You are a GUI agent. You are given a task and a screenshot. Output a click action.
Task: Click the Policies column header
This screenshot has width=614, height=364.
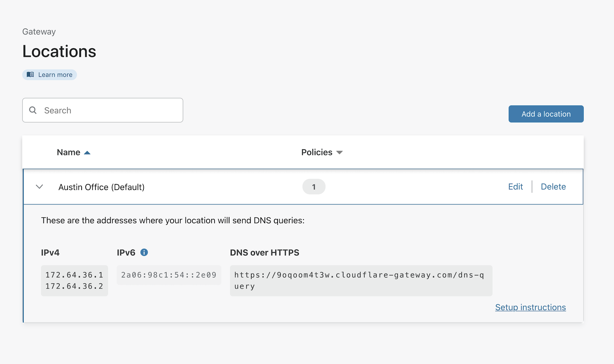[316, 152]
